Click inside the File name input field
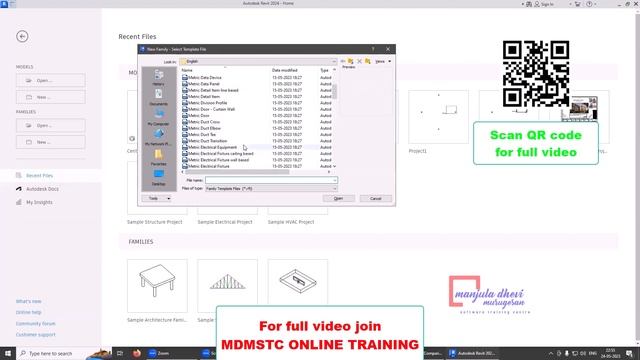The image size is (640, 360). pyautogui.click(x=269, y=180)
